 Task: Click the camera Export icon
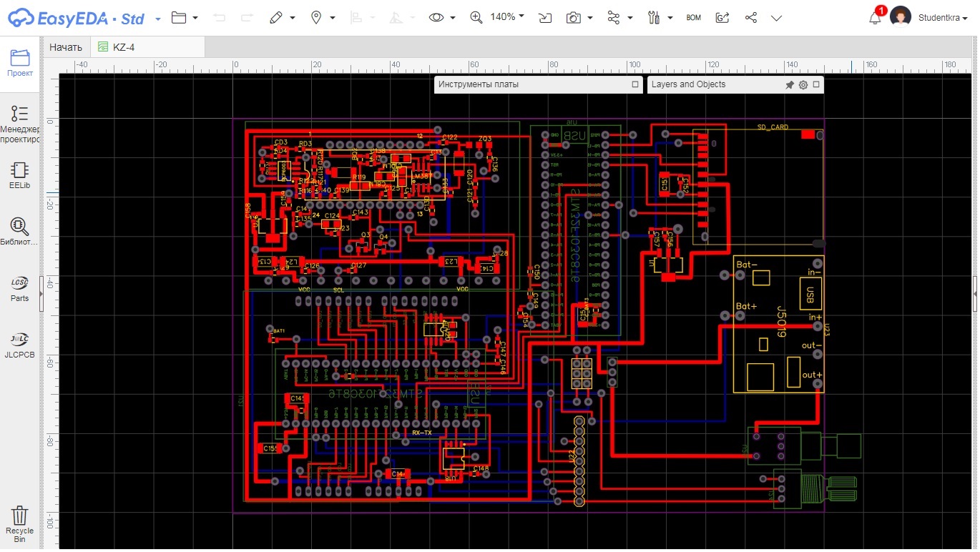[573, 17]
